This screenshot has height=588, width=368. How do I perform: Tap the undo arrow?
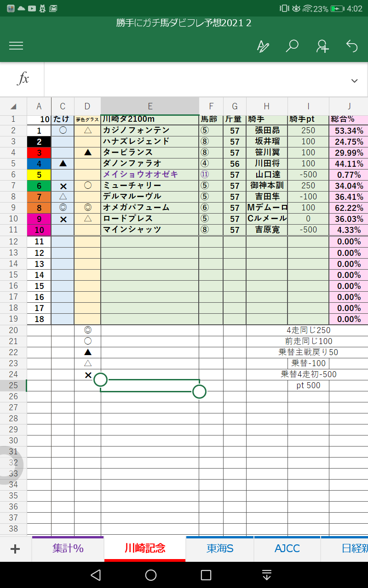point(352,46)
